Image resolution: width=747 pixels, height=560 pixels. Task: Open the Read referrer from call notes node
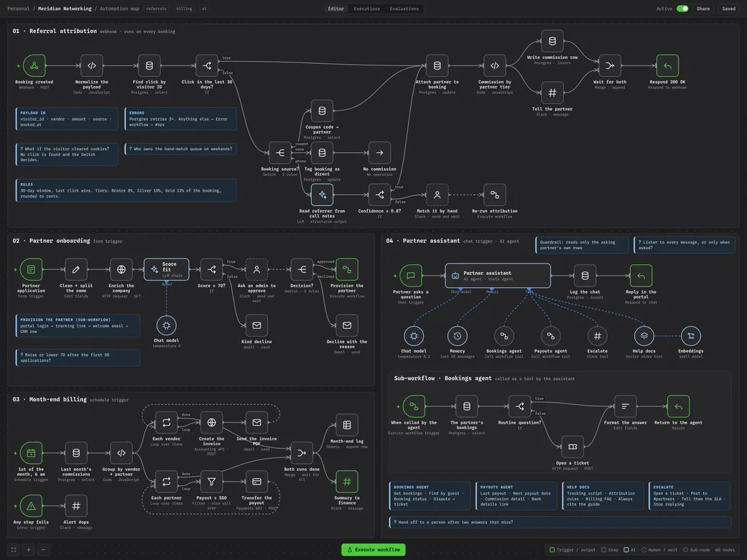(322, 195)
